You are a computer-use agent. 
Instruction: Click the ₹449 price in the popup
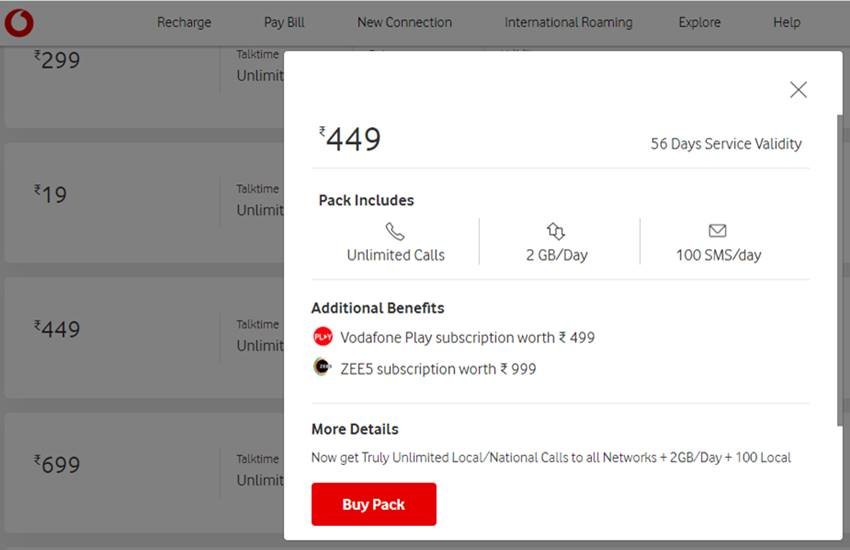[x=350, y=139]
